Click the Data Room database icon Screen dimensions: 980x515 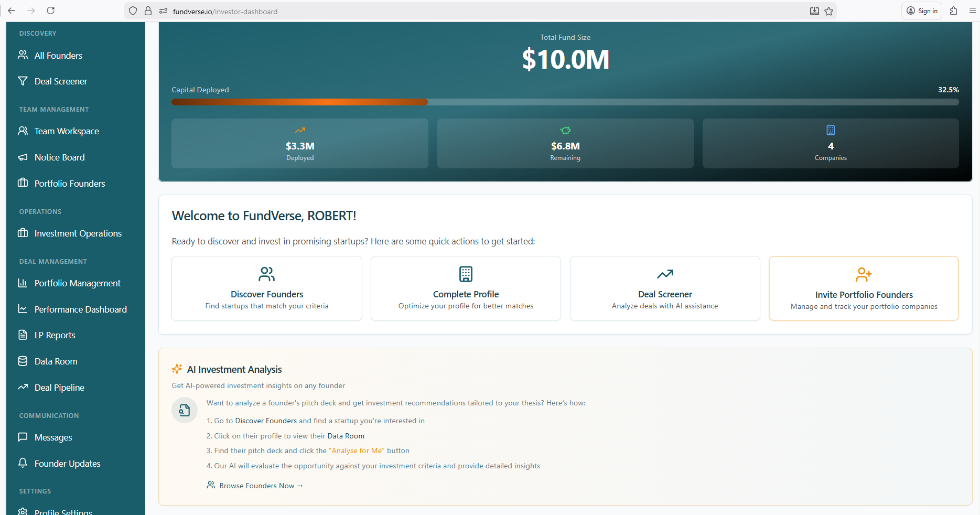coord(23,361)
